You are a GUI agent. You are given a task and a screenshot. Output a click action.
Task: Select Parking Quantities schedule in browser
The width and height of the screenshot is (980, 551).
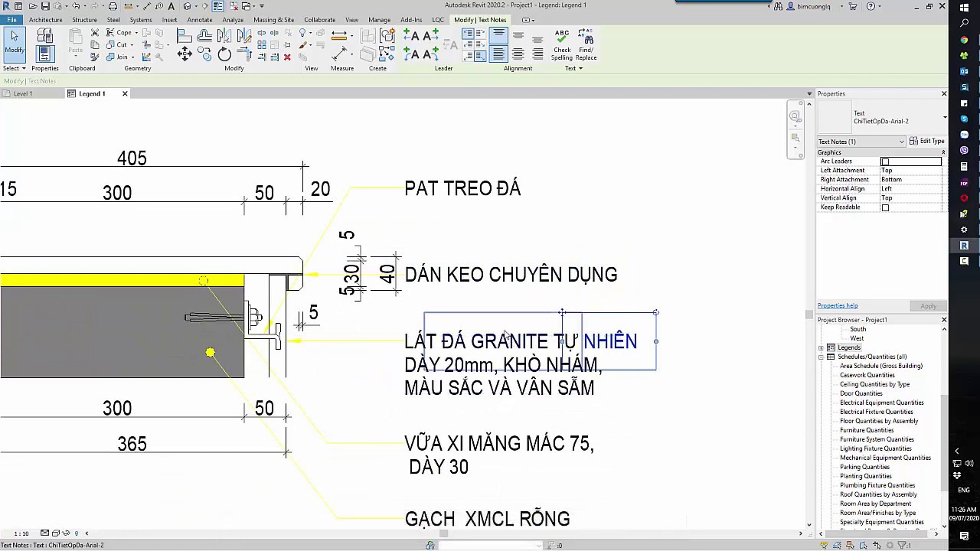tap(864, 467)
